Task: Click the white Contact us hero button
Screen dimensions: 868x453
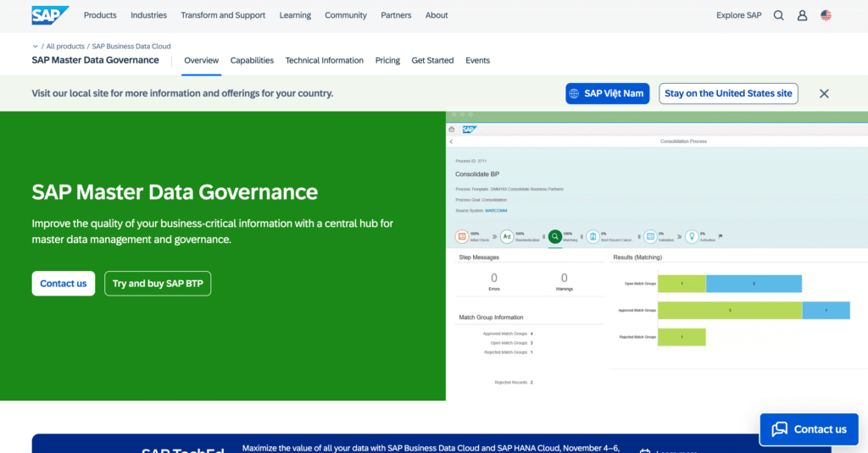Action: [63, 283]
